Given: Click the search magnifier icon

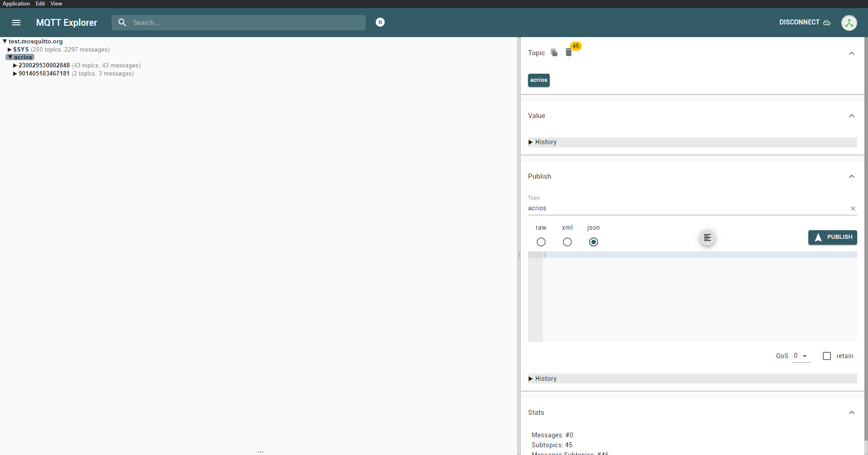Looking at the screenshot, I should [122, 23].
